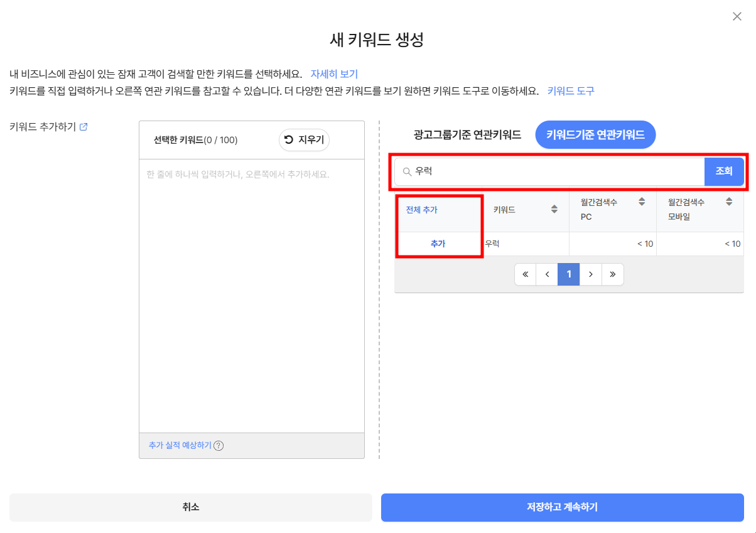Viewport: 756px width, 533px height.
Task: Close the new keyword dialog with X
Action: tap(737, 16)
